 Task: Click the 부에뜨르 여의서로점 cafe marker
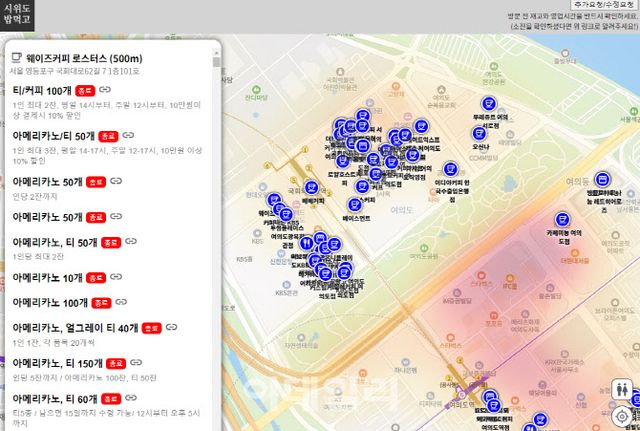point(488,103)
